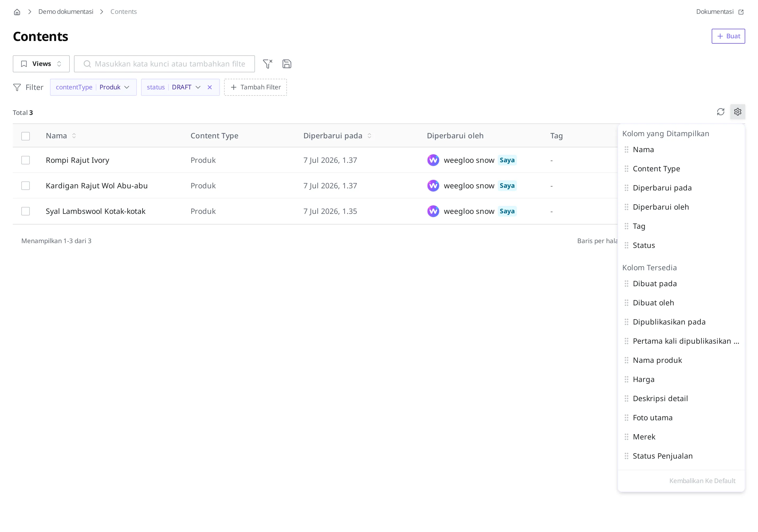Open the Dokumentasi external link
758x532 pixels.
pos(720,12)
